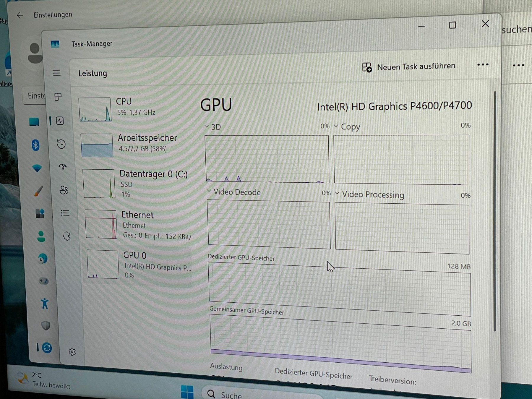Open the weather widget showing 2°C
532x399 pixels.
coord(44,380)
